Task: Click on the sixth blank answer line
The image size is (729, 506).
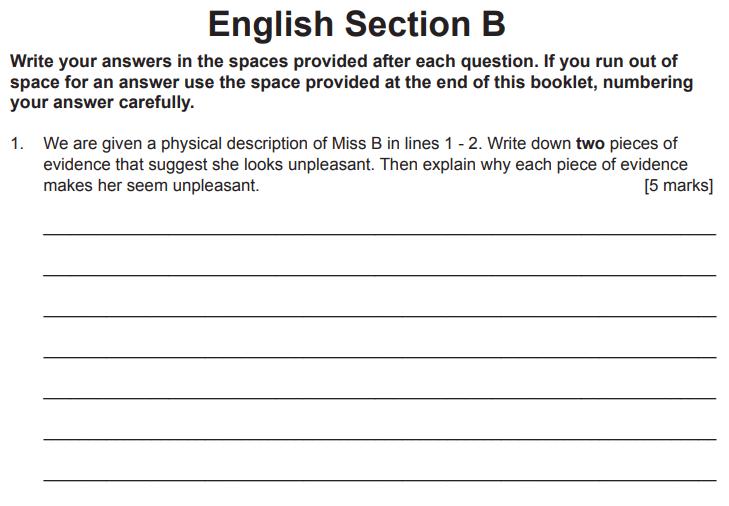Action: point(379,438)
